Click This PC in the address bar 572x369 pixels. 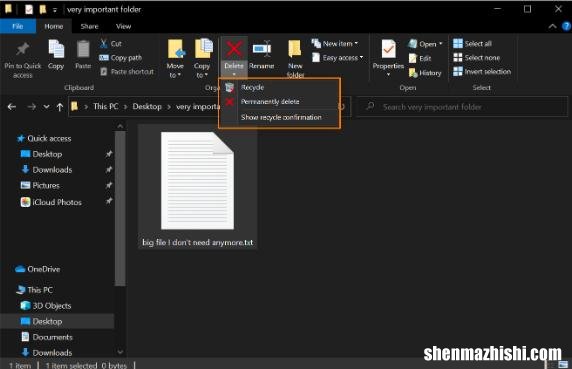(x=105, y=106)
